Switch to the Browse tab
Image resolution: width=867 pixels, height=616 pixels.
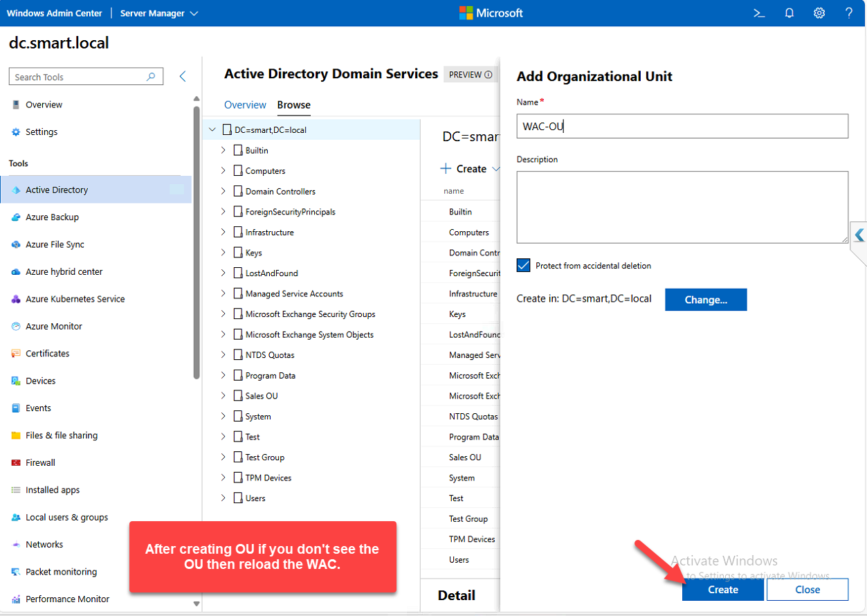coord(294,105)
